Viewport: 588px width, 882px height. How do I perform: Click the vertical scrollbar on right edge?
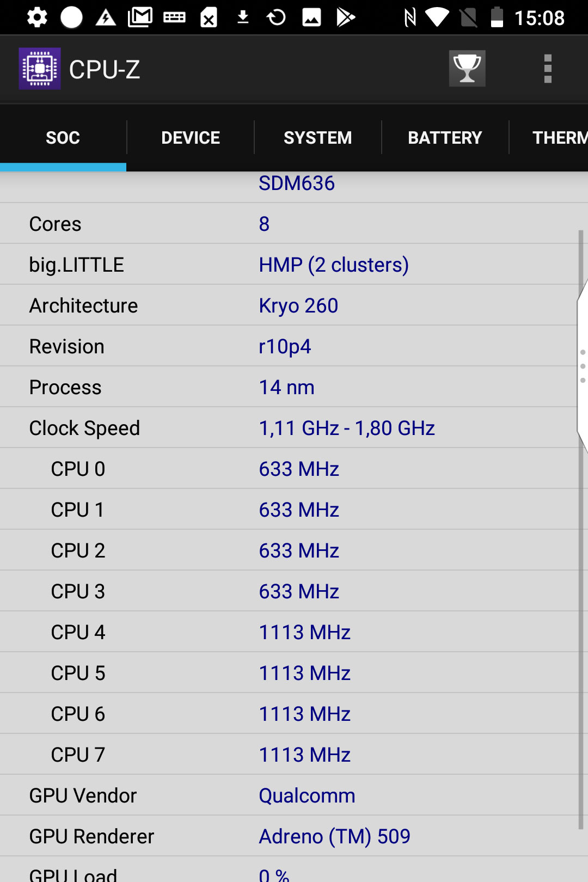coord(581,528)
